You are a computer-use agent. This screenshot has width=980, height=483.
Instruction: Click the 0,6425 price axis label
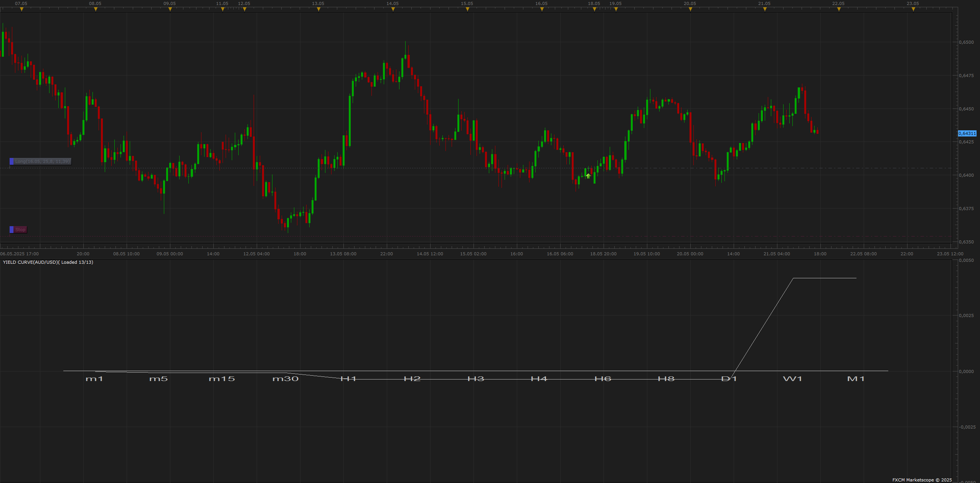pos(966,142)
